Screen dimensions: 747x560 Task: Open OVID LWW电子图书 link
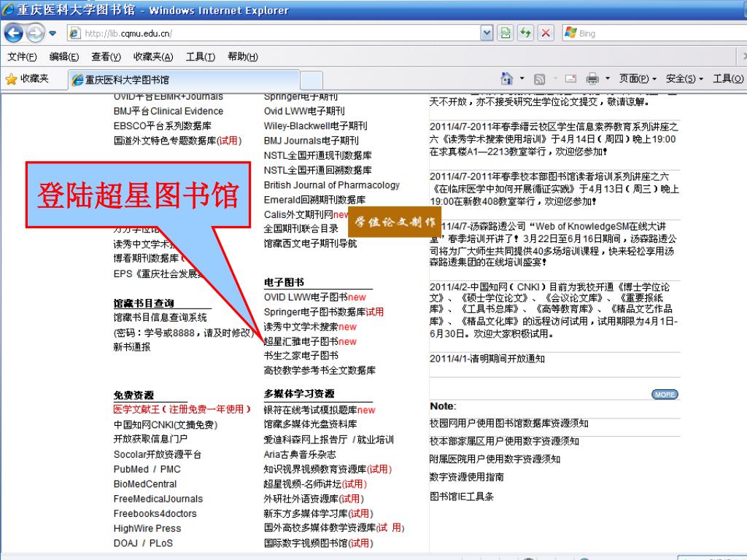(x=306, y=297)
